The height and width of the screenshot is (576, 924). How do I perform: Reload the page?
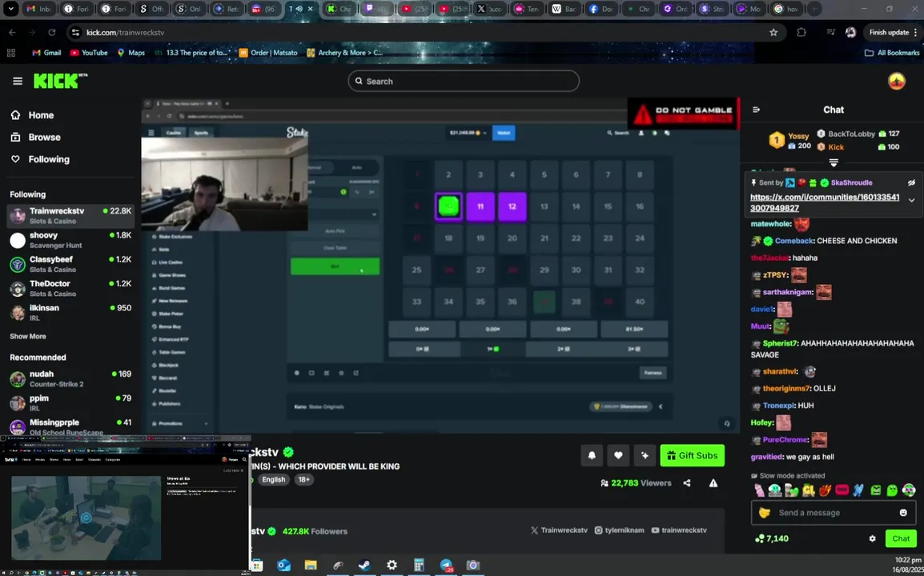tap(52, 32)
